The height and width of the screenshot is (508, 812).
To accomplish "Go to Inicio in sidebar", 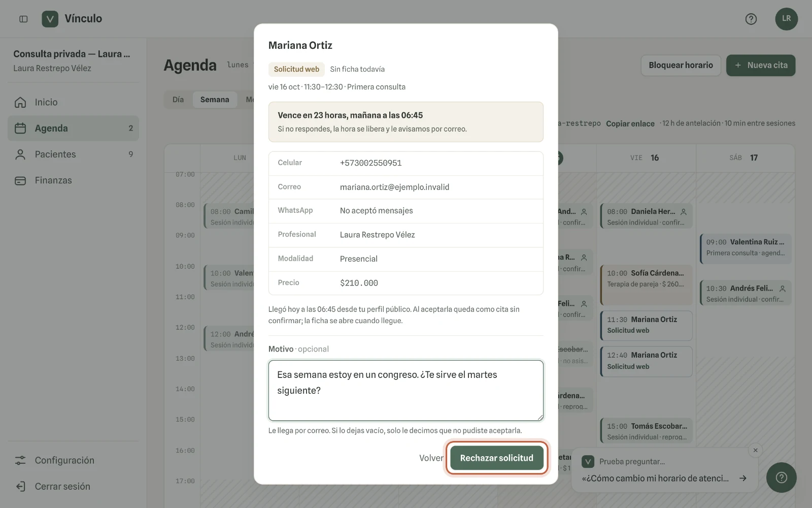I will point(73,102).
